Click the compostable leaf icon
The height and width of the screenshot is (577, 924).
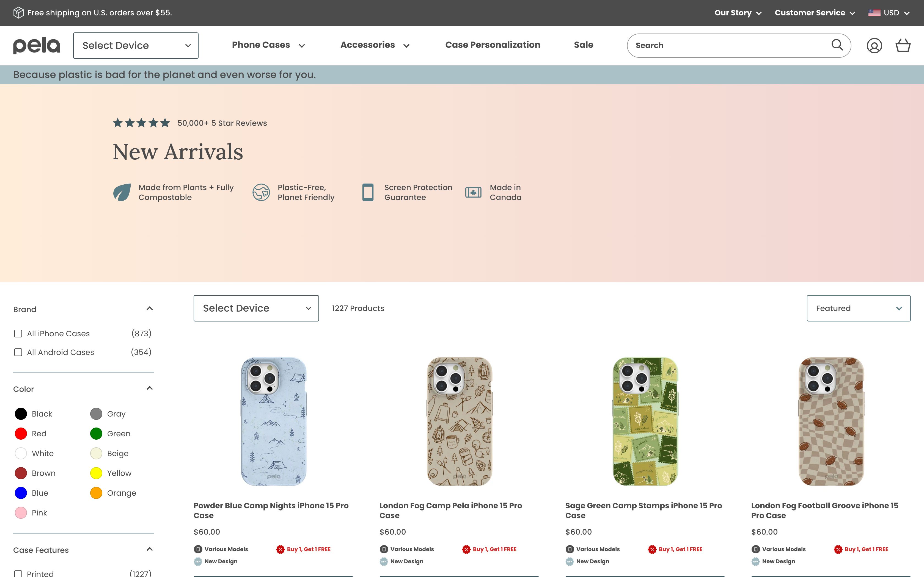coord(122,192)
